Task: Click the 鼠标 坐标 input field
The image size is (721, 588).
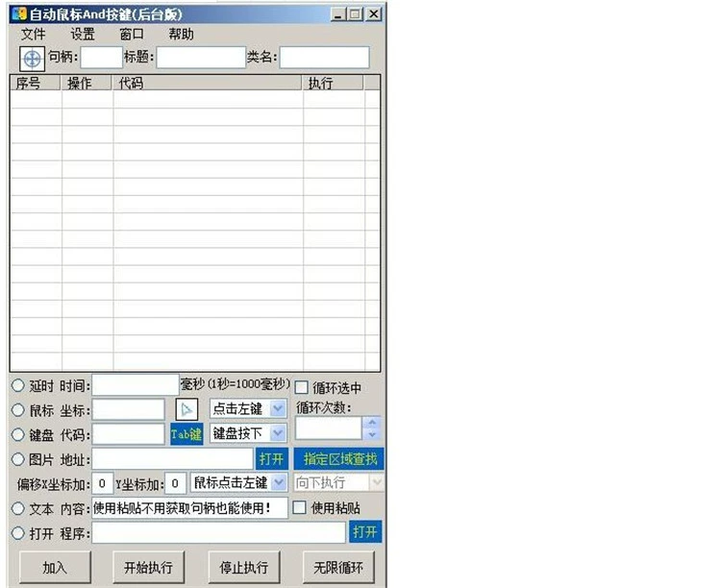Action: click(x=128, y=409)
